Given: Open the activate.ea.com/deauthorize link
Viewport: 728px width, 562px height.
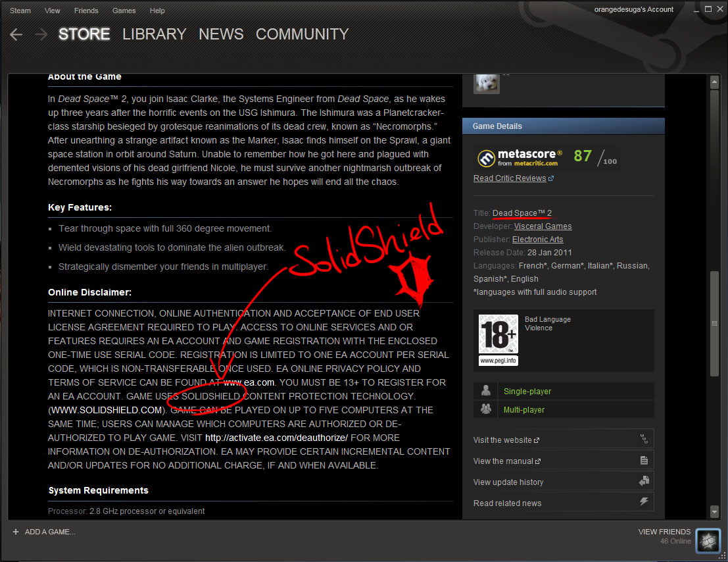Looking at the screenshot, I should (x=276, y=438).
